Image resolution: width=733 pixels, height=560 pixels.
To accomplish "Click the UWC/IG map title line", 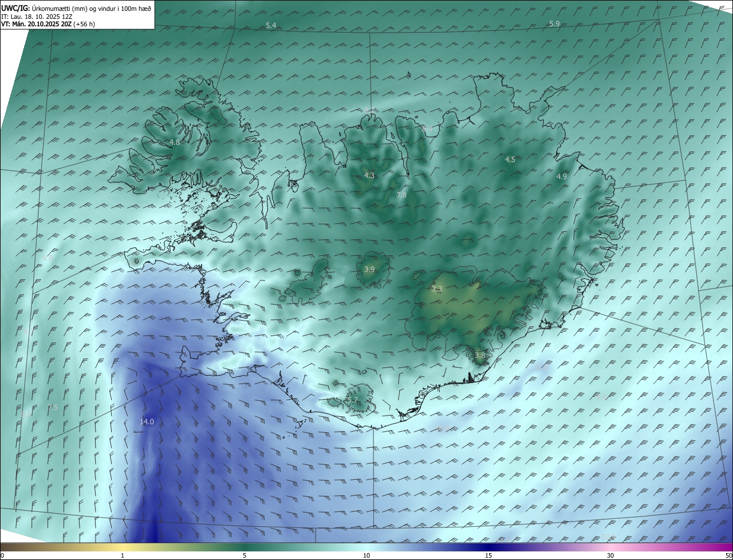I will point(76,8).
